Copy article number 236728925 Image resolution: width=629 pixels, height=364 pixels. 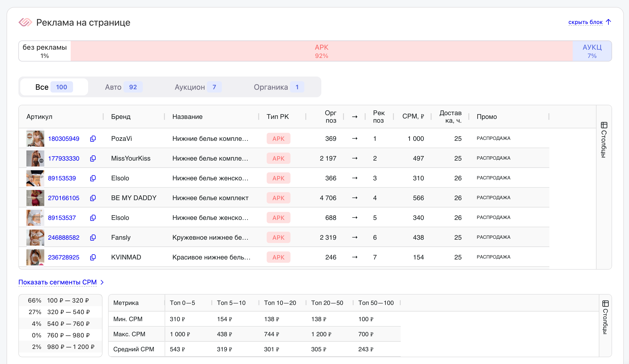(x=93, y=257)
